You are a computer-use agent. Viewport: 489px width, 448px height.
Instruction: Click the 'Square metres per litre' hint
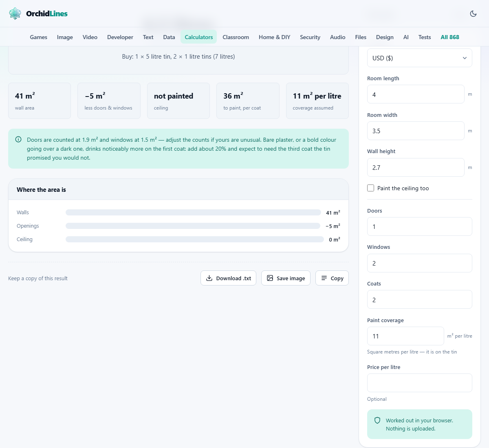[x=412, y=352]
